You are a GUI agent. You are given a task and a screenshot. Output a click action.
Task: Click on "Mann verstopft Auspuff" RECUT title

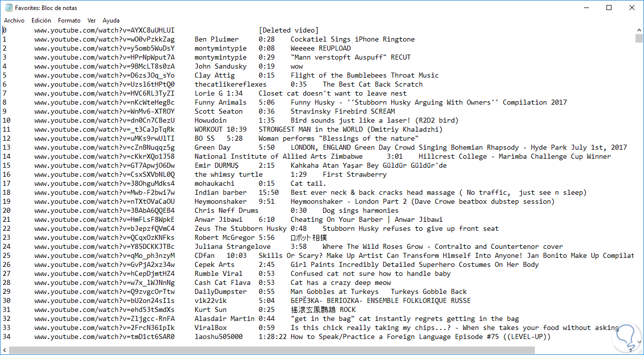351,57
